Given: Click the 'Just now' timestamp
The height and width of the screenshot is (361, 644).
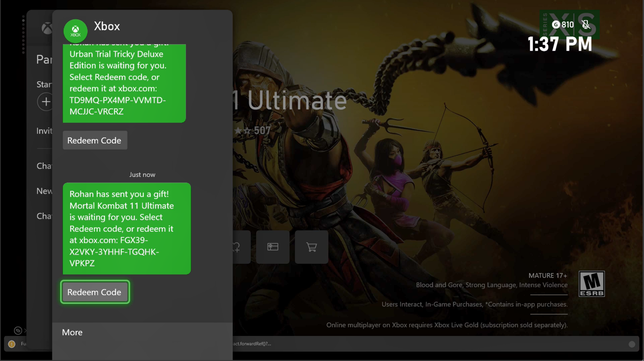Looking at the screenshot, I should [x=142, y=174].
